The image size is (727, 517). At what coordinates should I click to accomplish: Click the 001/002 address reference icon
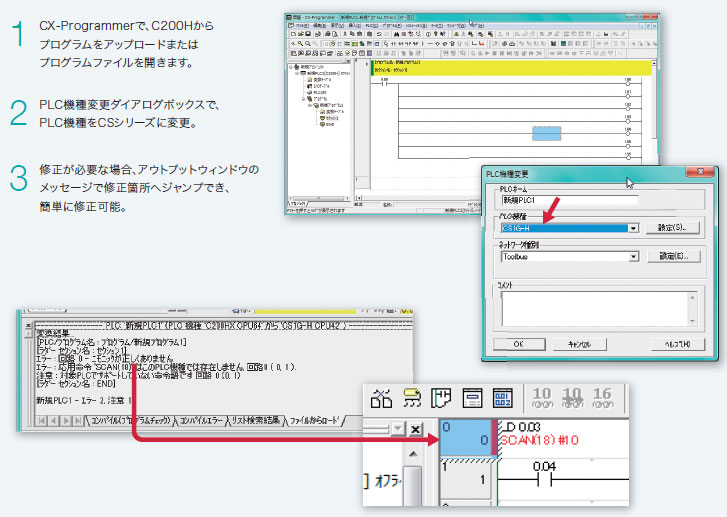(x=503, y=398)
